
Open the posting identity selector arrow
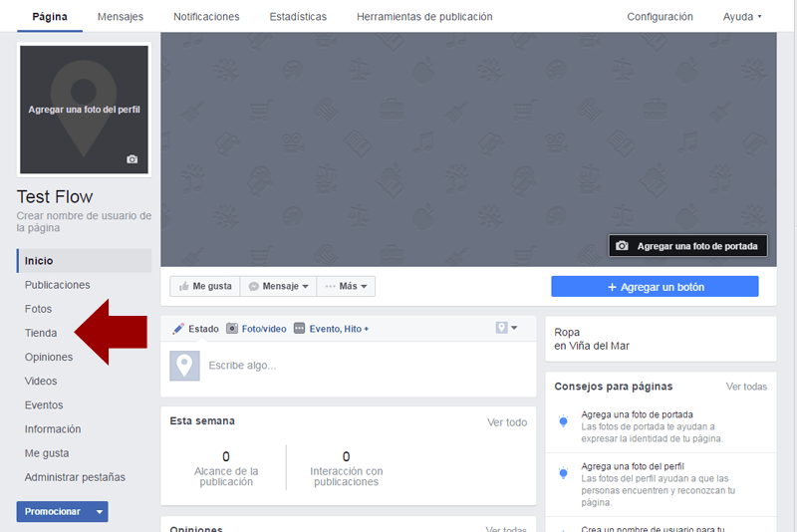pos(514,328)
